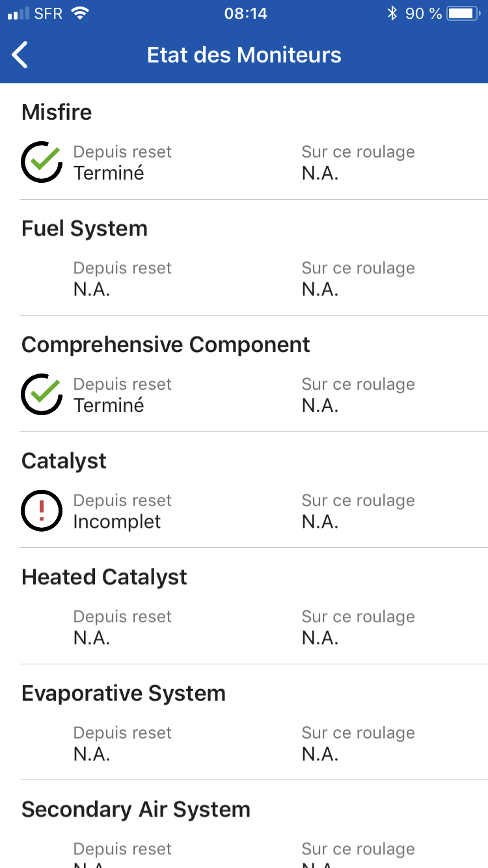Tap the Catalyst red exclamation warning icon

point(42,510)
